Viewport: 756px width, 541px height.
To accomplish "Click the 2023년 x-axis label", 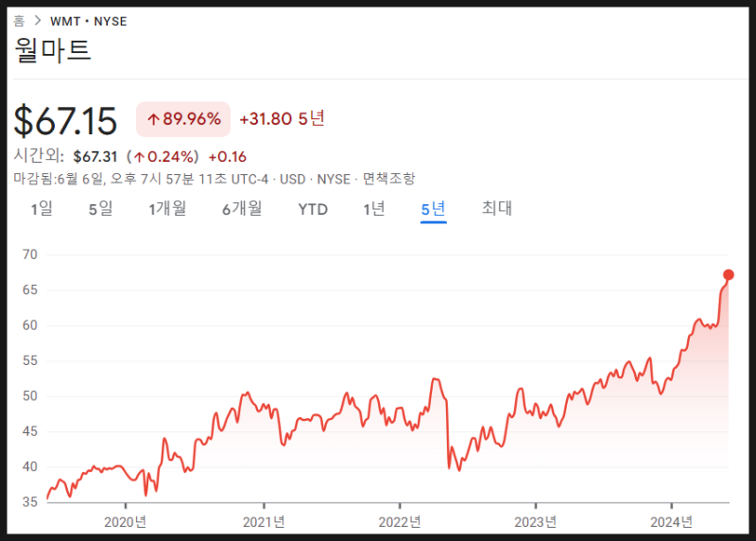I will click(536, 522).
